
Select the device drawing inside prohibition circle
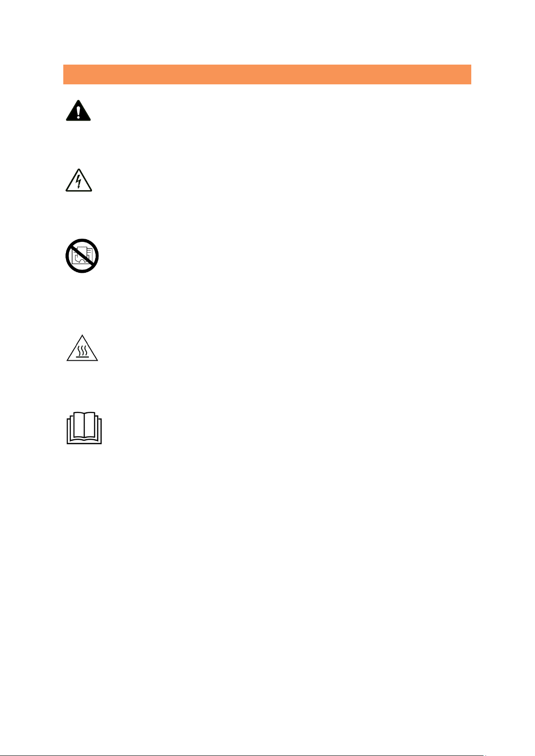(x=82, y=256)
